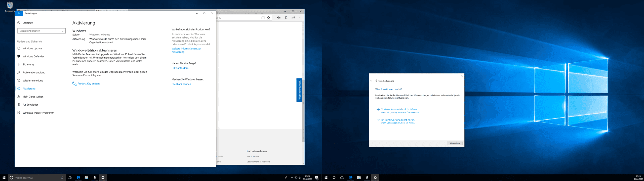
Task: Select Spracherkennung microphone app on left taskbar
Action: point(95,177)
